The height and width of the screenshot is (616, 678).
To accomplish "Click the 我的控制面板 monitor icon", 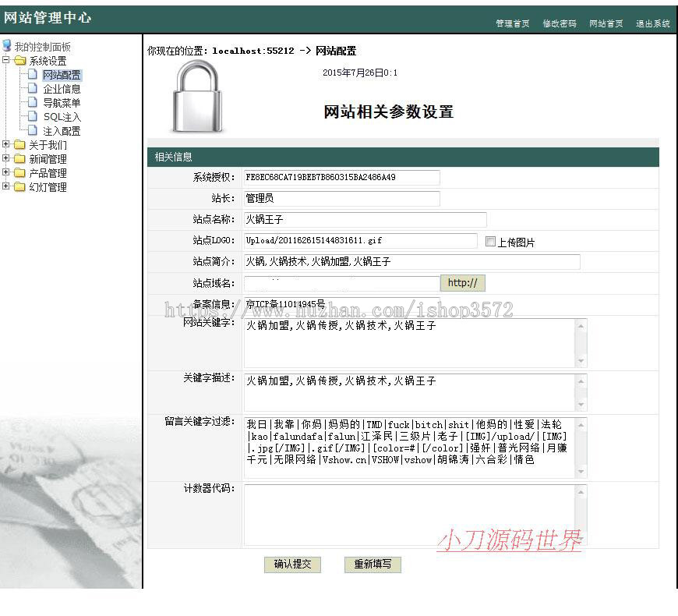I will [x=8, y=45].
